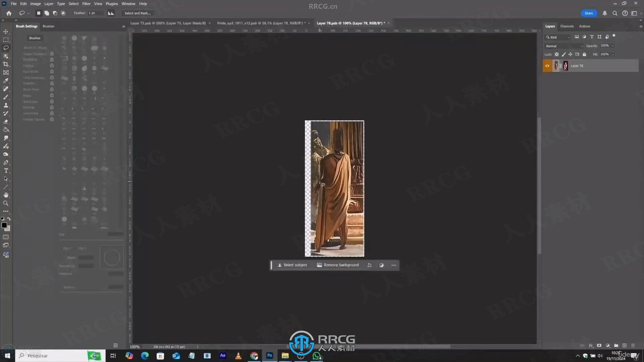The height and width of the screenshot is (362, 644).
Task: Open the Lasso tool preset picker arrow
Action: click(x=29, y=13)
